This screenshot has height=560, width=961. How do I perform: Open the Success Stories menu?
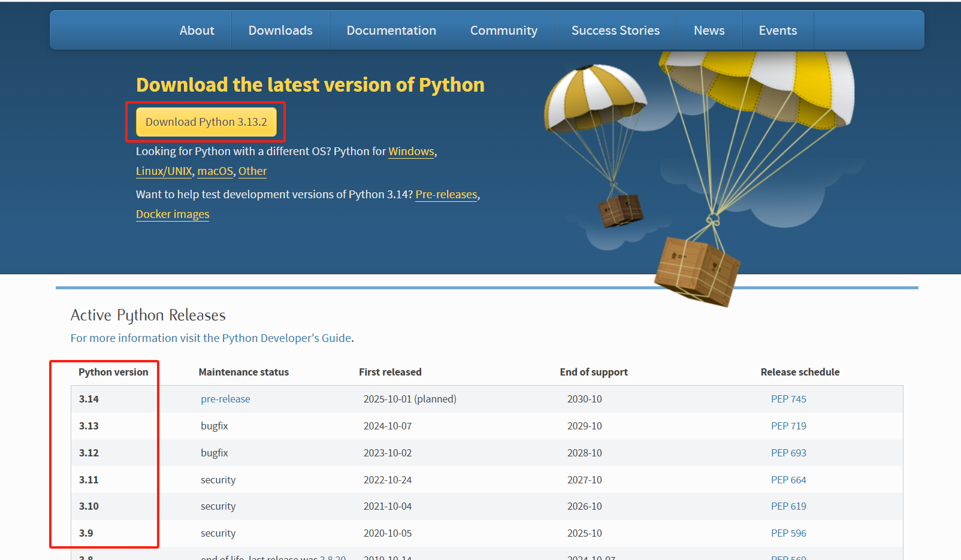click(x=615, y=31)
